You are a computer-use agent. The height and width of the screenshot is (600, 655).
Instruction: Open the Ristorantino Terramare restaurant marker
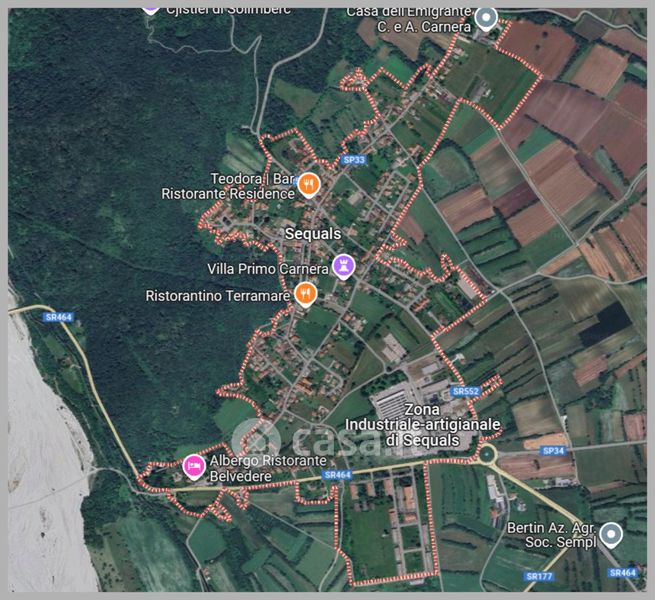[306, 294]
